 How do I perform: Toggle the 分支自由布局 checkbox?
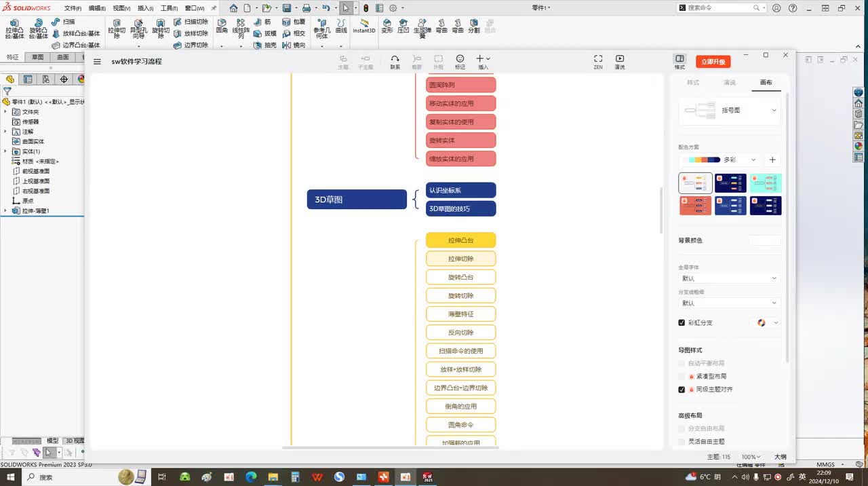point(682,428)
